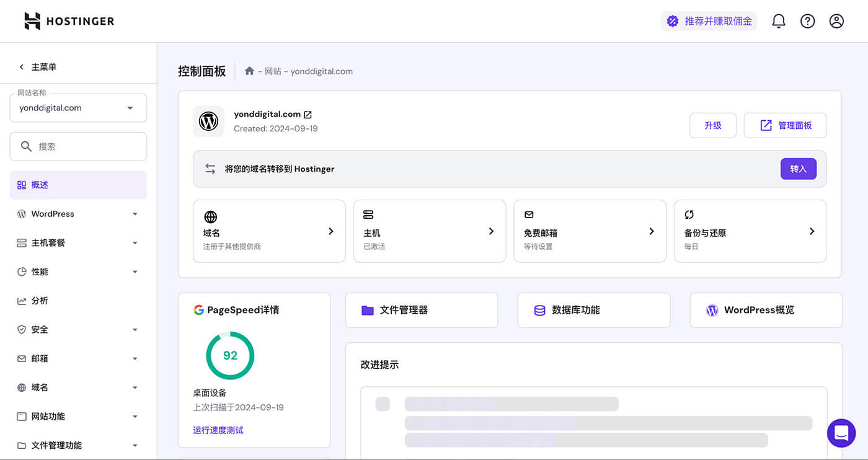This screenshot has width=868, height=460.
Task: Click the 域名 globe icon in sidebar
Action: (x=22, y=387)
